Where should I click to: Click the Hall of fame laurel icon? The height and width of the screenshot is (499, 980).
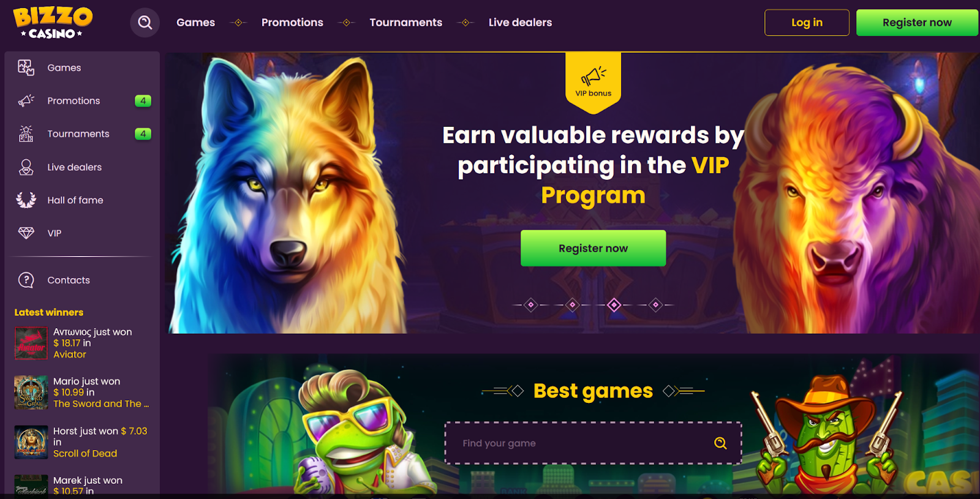point(26,200)
